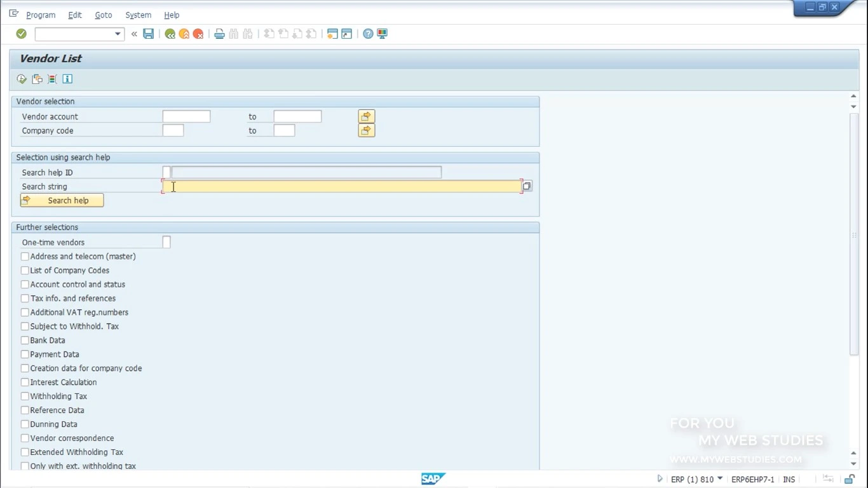Click the green Back arrow icon
Screen dimensions: 868x488
click(x=170, y=34)
